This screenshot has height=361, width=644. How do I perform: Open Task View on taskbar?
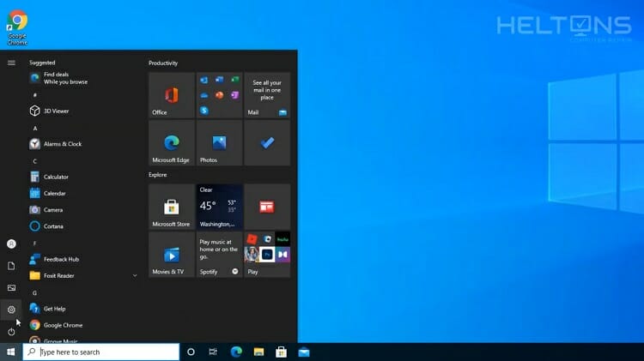tap(213, 352)
